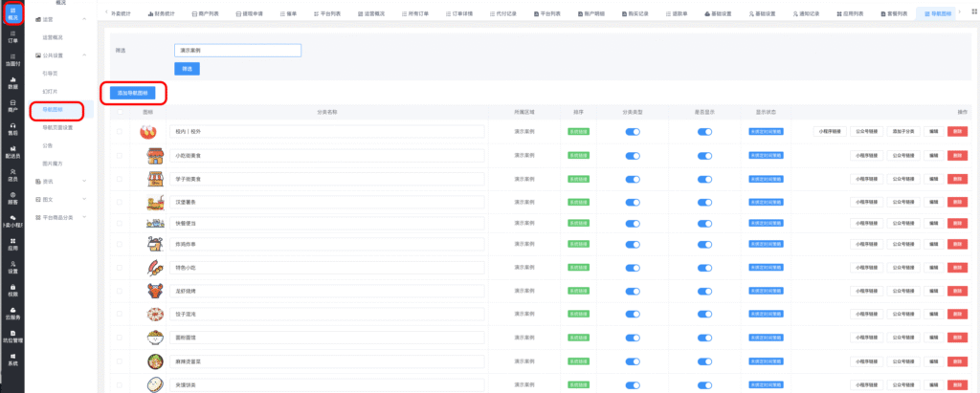The height and width of the screenshot is (393, 980).
Task: Open 订单 in the left sidebar
Action: (12, 37)
